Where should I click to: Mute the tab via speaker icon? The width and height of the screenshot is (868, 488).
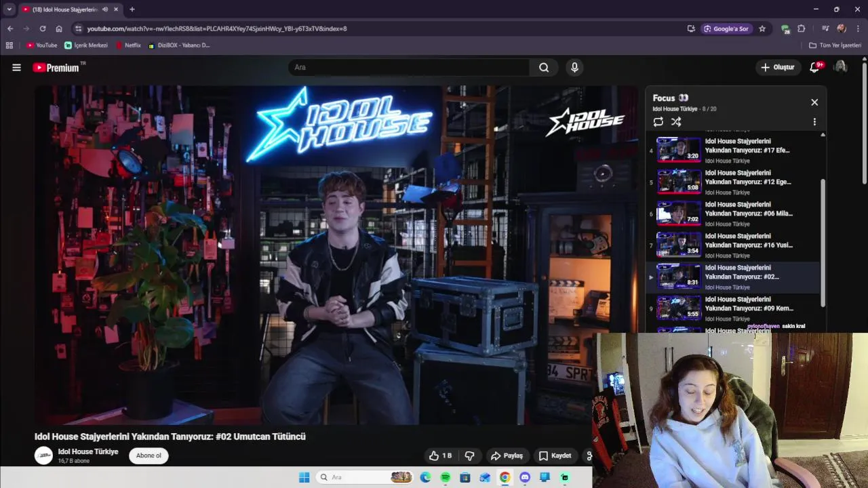(104, 9)
